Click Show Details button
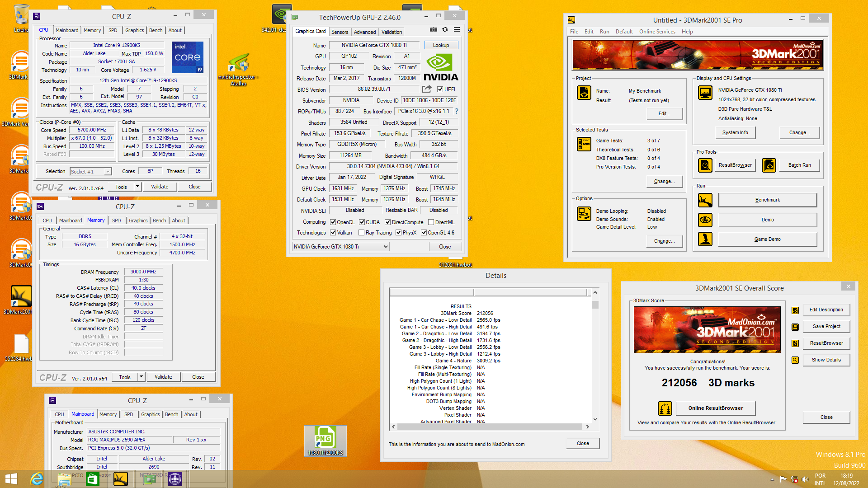 (826, 360)
